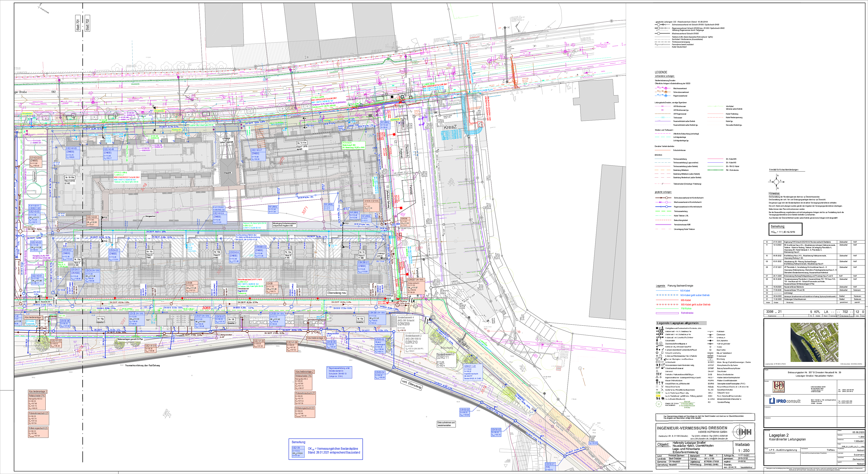This screenshot has width=868, height=474.
Task: Click the Elberadweg neu label
Action: tap(337, 293)
